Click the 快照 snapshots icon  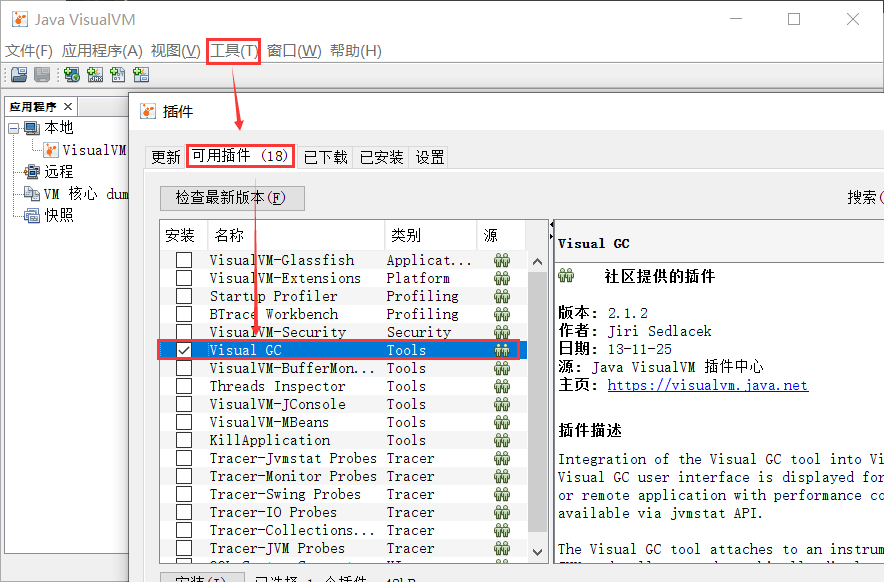[x=32, y=215]
